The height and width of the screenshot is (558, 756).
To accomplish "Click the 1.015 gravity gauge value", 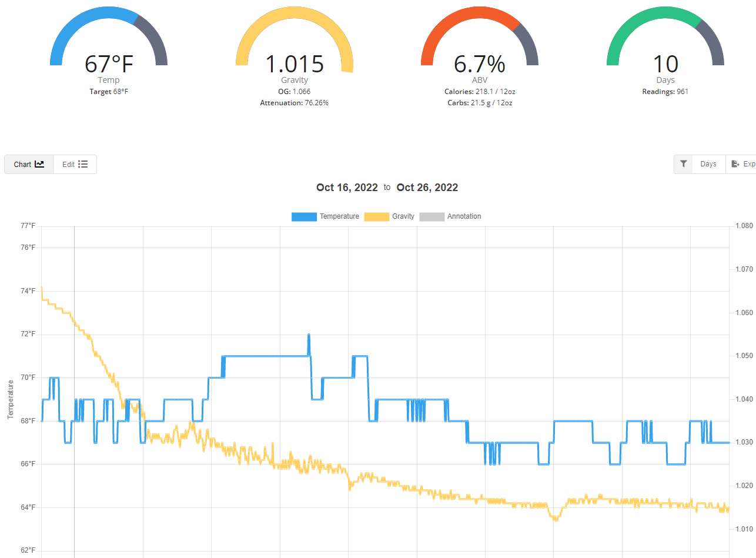I will coord(295,64).
